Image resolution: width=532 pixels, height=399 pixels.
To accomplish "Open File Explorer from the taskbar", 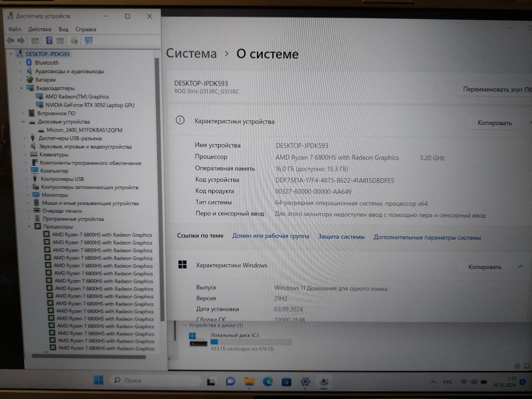I will (x=249, y=382).
